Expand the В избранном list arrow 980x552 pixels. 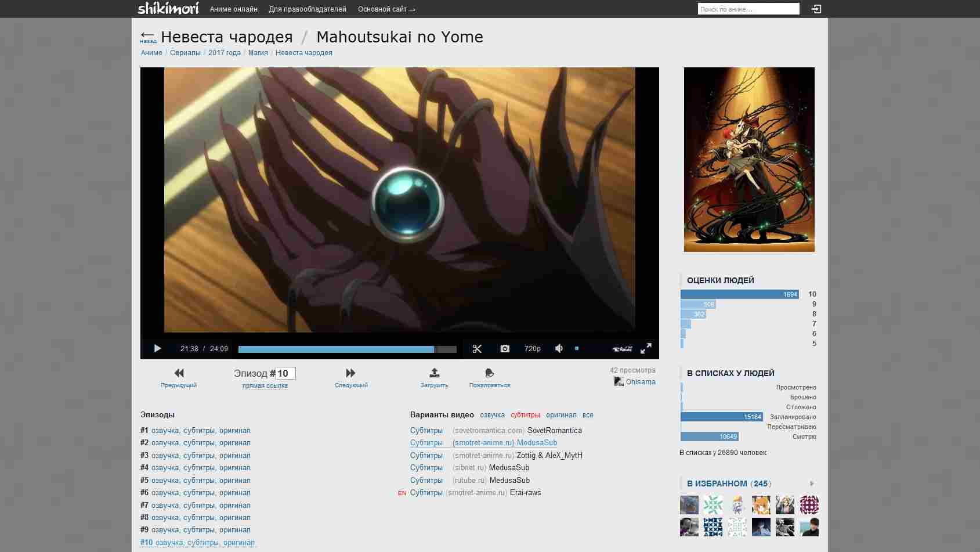pos(812,484)
